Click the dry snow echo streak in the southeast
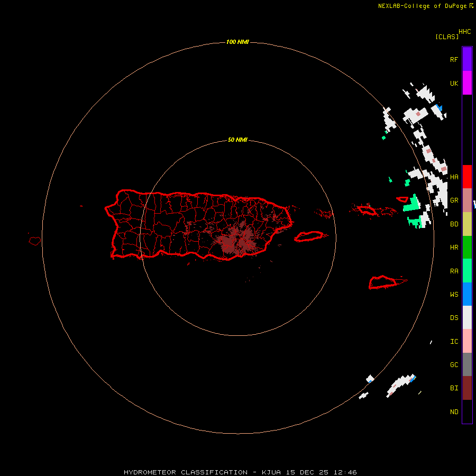This screenshot has height=476, width=476. [x=401, y=385]
